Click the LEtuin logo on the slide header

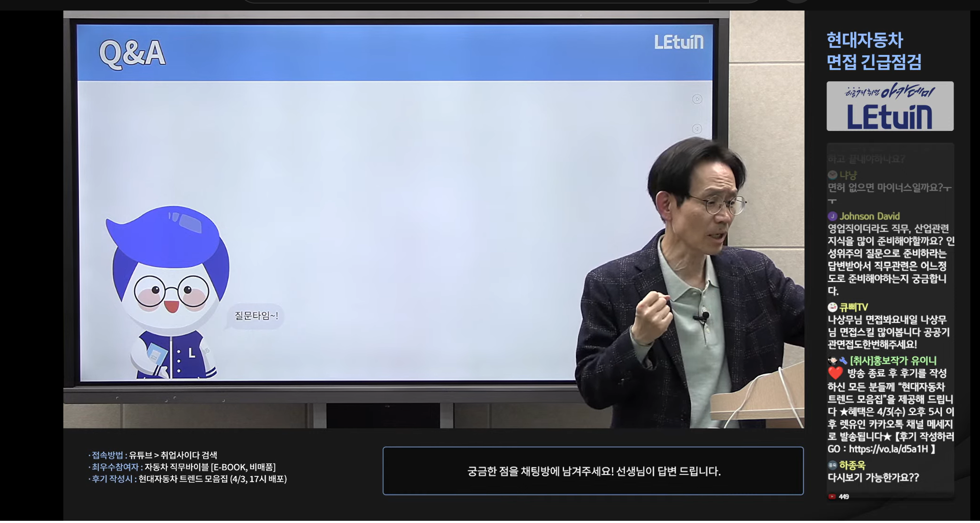[679, 42]
